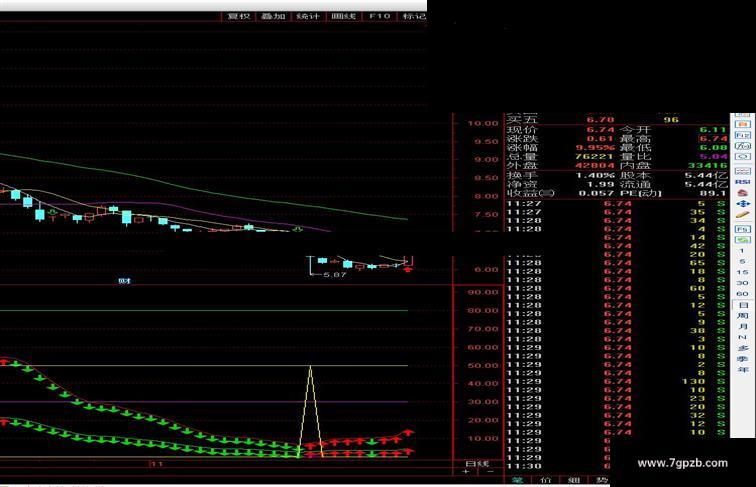
Task: Switch to 60-minute period
Action: click(x=742, y=293)
